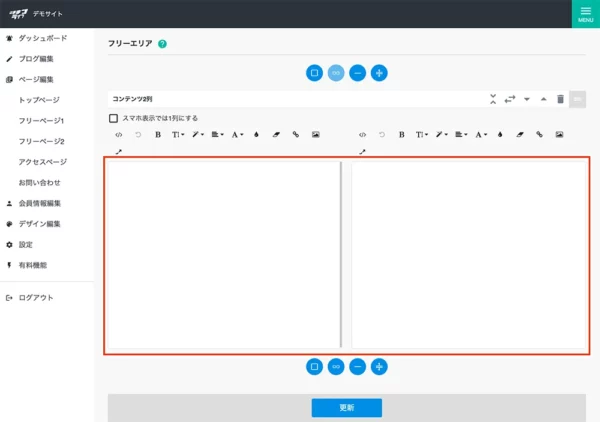Toggle code view in the left editor

[119, 134]
